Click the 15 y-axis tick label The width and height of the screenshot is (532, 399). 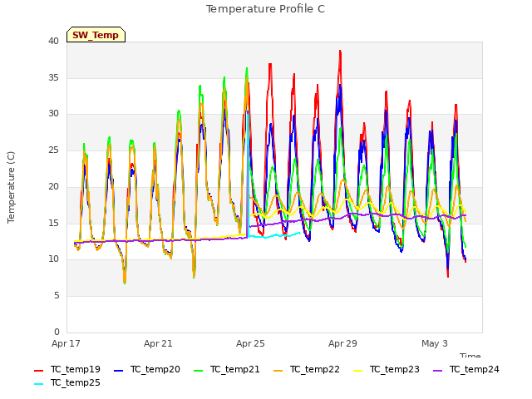[53, 223]
